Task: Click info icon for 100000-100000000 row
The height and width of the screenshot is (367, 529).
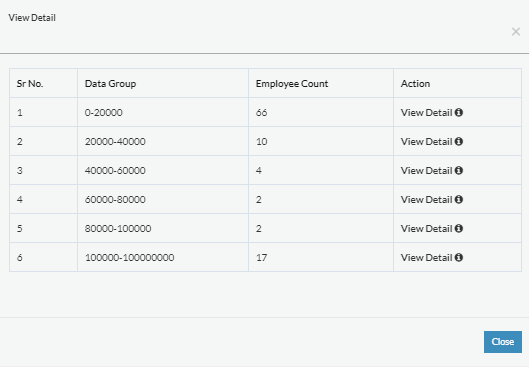Action: [x=458, y=257]
